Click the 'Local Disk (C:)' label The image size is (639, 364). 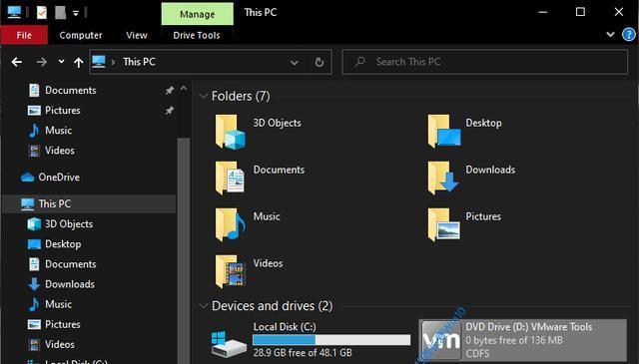coord(285,326)
